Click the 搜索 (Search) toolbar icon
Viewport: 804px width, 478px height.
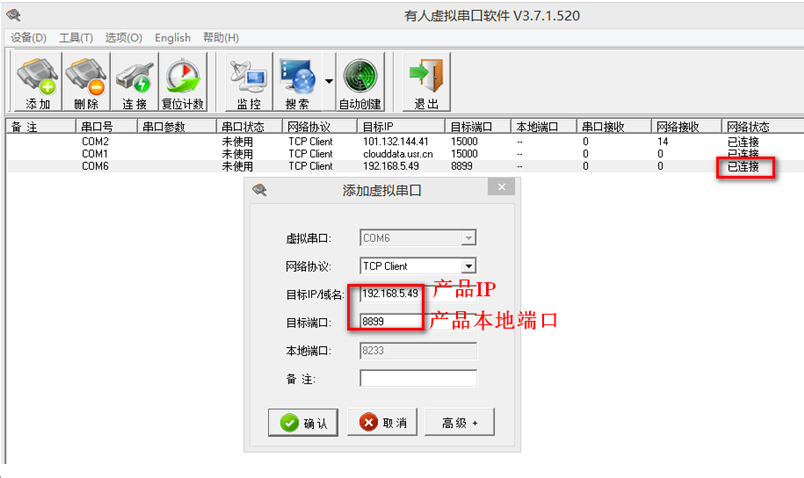(297, 82)
